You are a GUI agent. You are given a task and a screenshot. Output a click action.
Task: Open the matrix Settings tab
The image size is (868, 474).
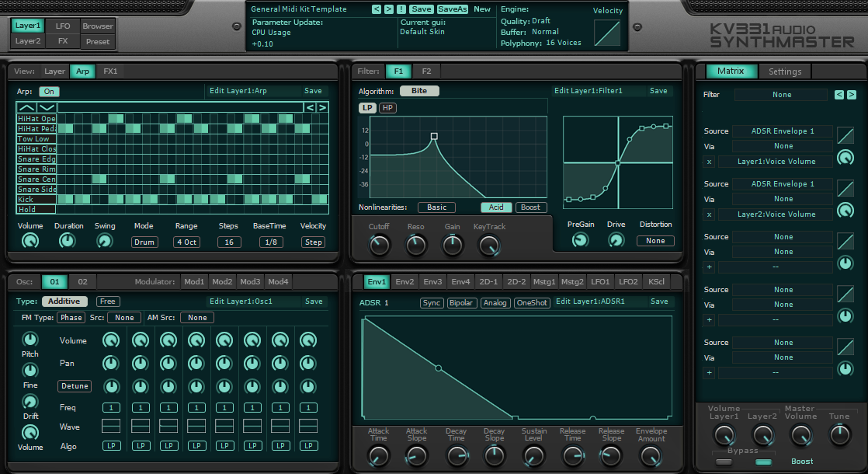pos(785,71)
